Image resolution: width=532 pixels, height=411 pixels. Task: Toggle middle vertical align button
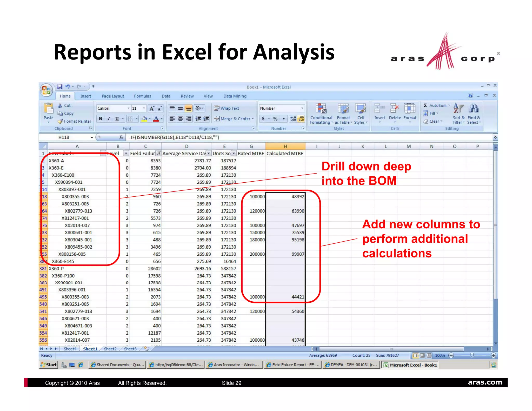(x=180, y=108)
